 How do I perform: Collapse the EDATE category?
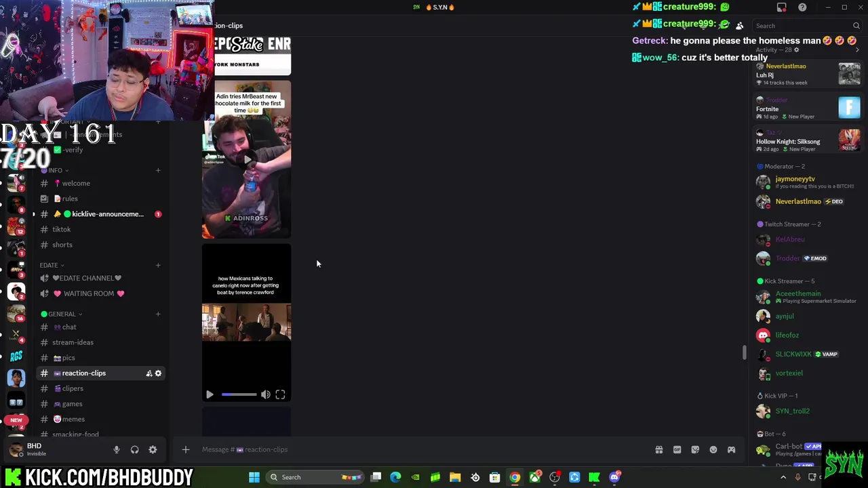click(52, 265)
